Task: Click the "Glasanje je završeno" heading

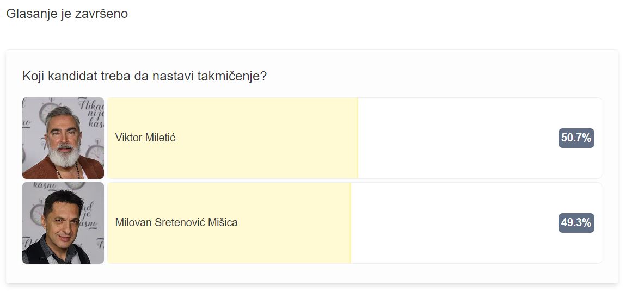Action: click(67, 14)
